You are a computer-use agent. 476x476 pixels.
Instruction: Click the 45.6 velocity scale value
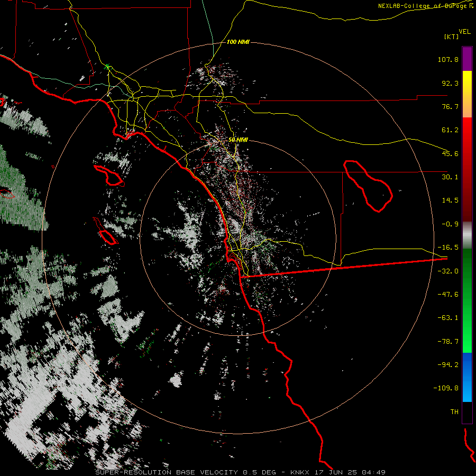[x=450, y=153]
